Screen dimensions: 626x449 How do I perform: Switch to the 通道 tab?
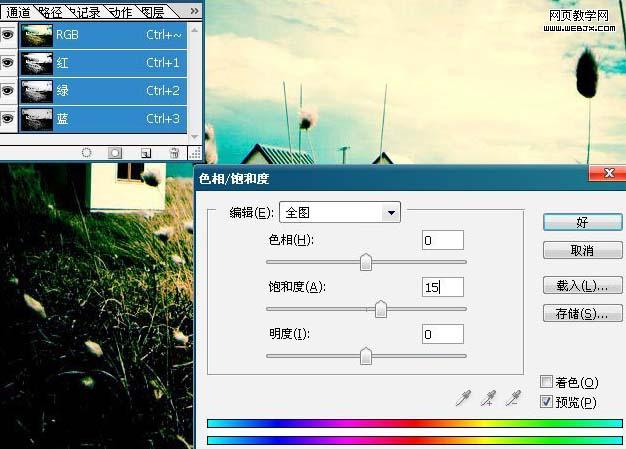pyautogui.click(x=18, y=12)
